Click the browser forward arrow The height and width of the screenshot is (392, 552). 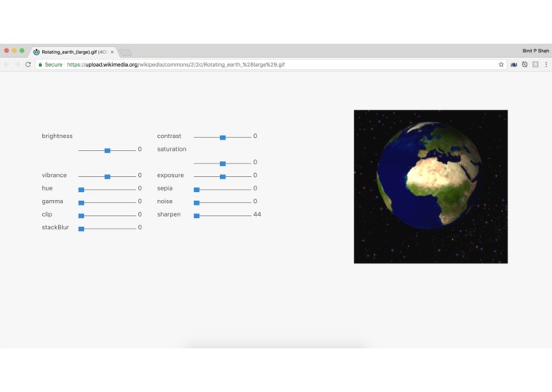[17, 64]
